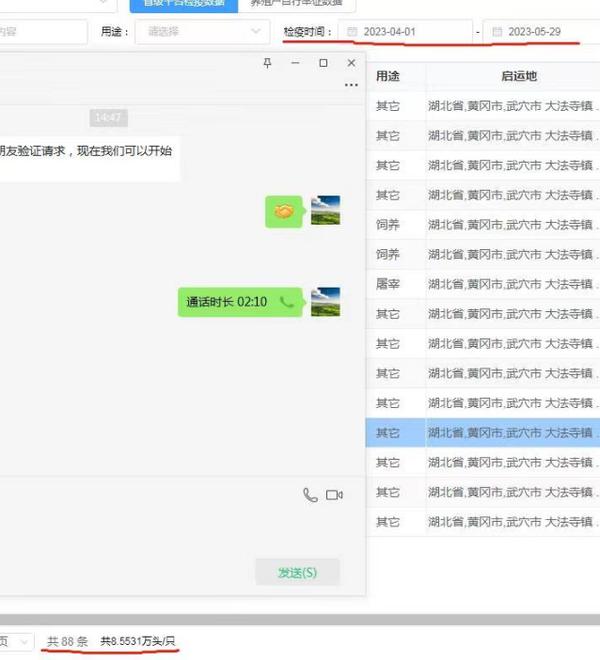Image resolution: width=600 pixels, height=660 pixels.
Task: Select the 启运地 cell of the 屠宰 row
Action: click(x=513, y=284)
